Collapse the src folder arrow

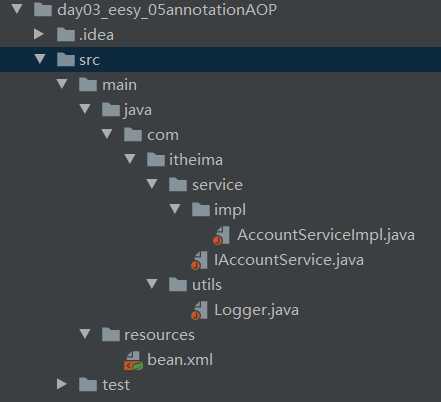(x=40, y=59)
